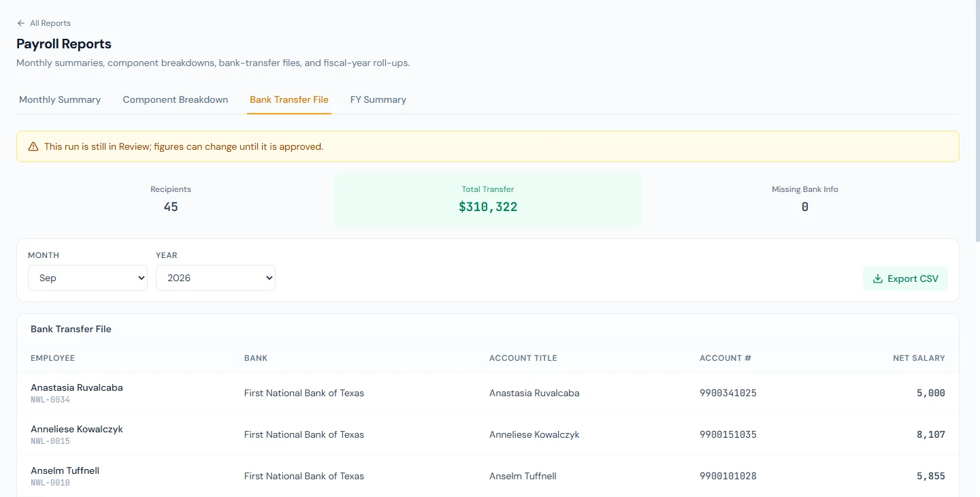Select employee name Anneliese Kowalczyk in the Employee column

(77, 429)
